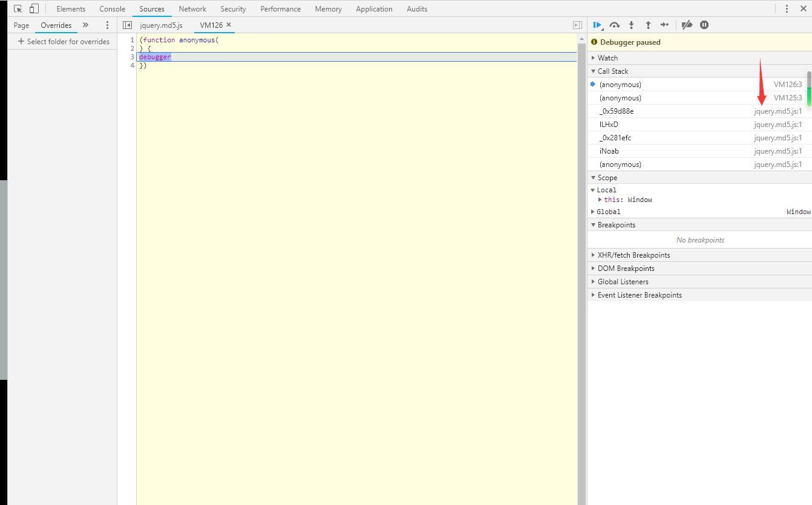
Task: Open VM126:3 source link
Action: click(x=788, y=85)
